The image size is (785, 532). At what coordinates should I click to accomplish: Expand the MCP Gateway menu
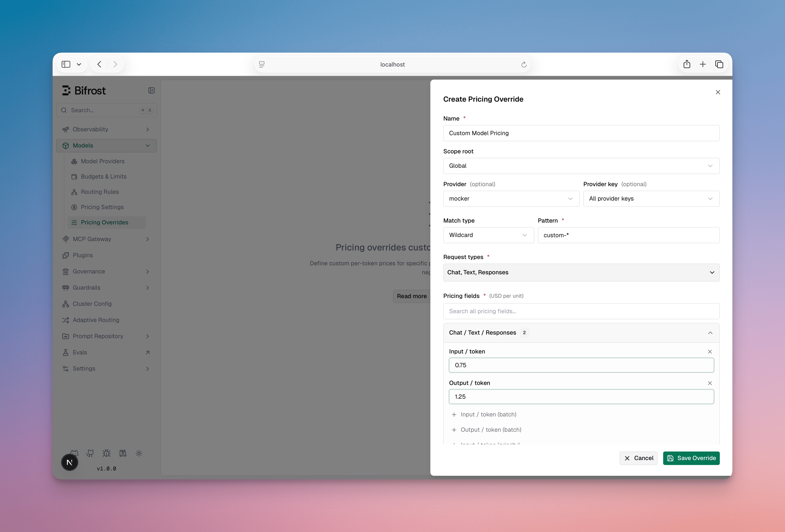click(106, 239)
